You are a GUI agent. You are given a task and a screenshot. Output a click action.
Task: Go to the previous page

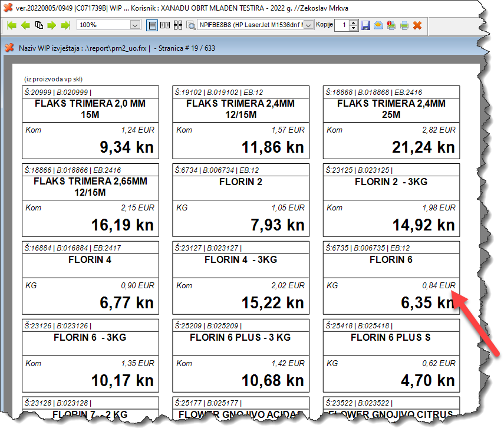(25, 25)
